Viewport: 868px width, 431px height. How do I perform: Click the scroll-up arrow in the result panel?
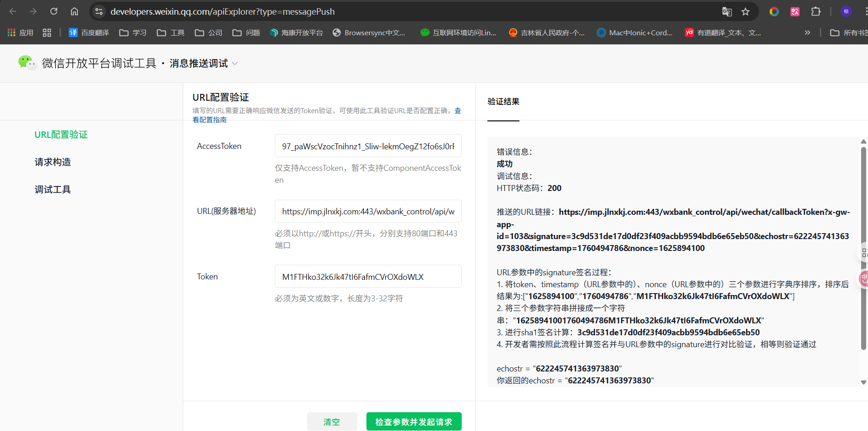coord(863,142)
